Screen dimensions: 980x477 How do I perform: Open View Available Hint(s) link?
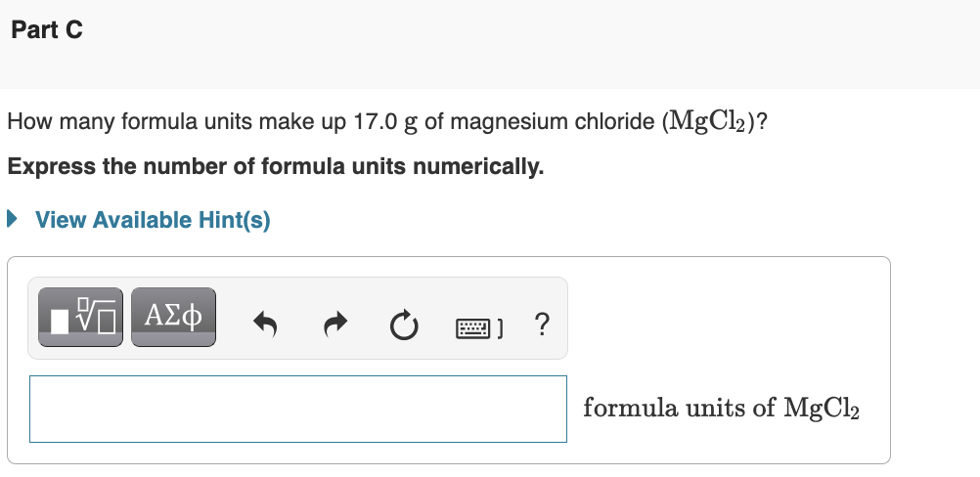tap(153, 220)
